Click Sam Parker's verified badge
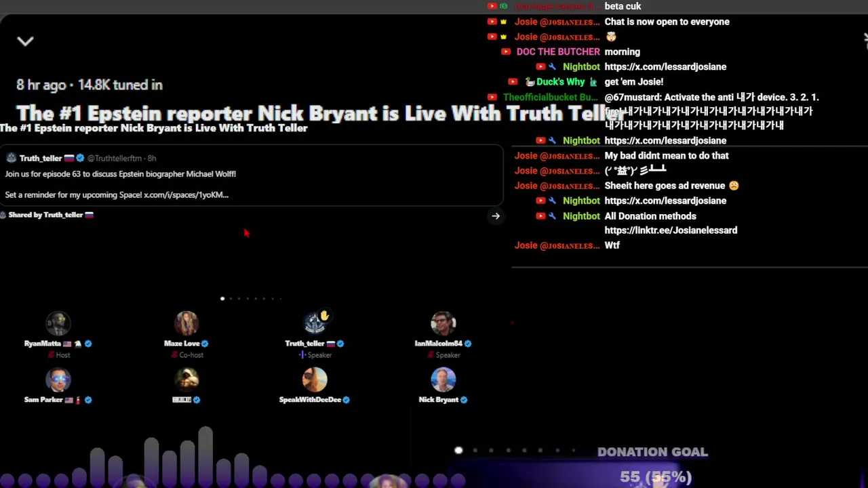The image size is (868, 488). [x=88, y=400]
